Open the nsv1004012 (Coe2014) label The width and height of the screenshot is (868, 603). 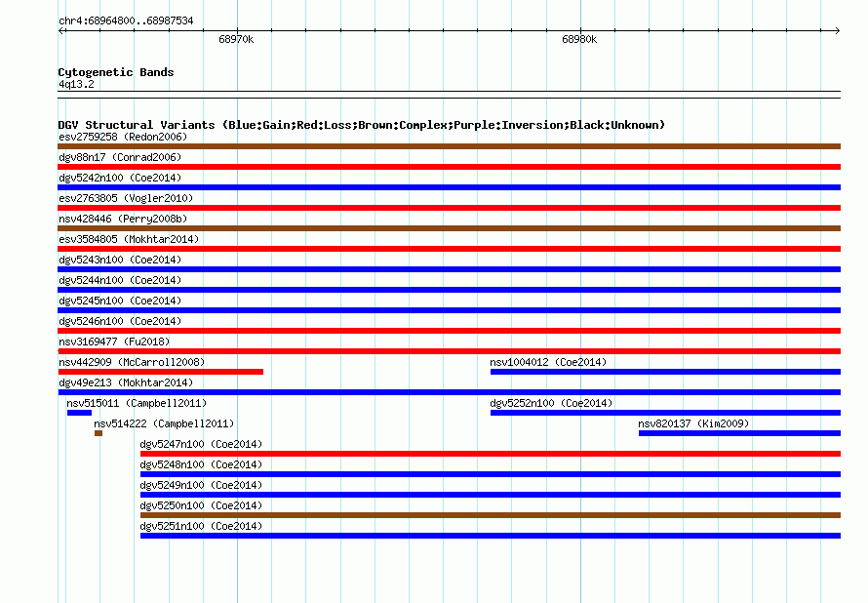click(x=548, y=362)
